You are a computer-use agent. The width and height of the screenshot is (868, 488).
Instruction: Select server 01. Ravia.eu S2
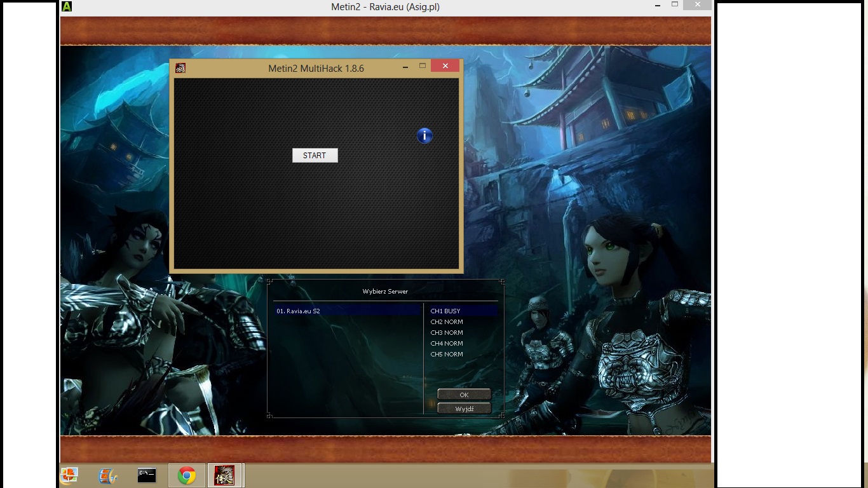[348, 311]
